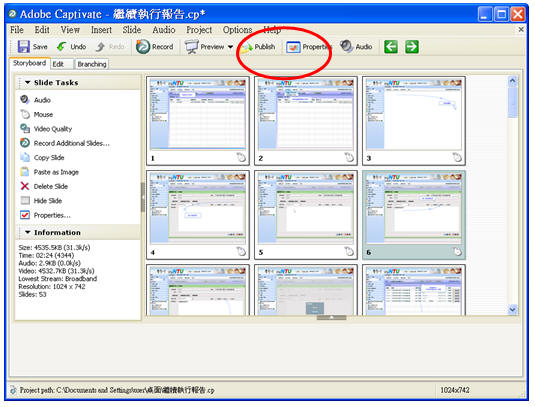Open the Project menu
Viewport: 535px width, 407px height.
click(199, 30)
